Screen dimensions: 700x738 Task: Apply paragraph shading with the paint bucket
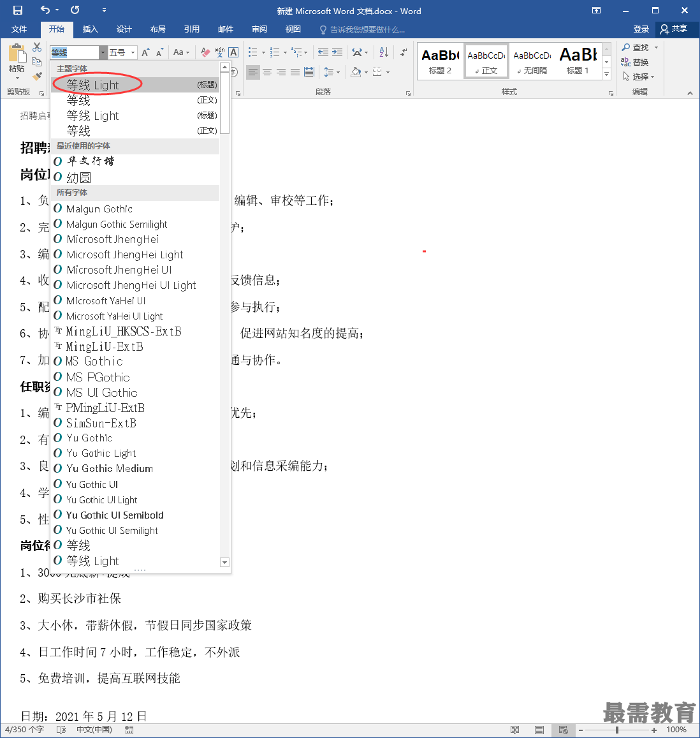pyautogui.click(x=356, y=72)
